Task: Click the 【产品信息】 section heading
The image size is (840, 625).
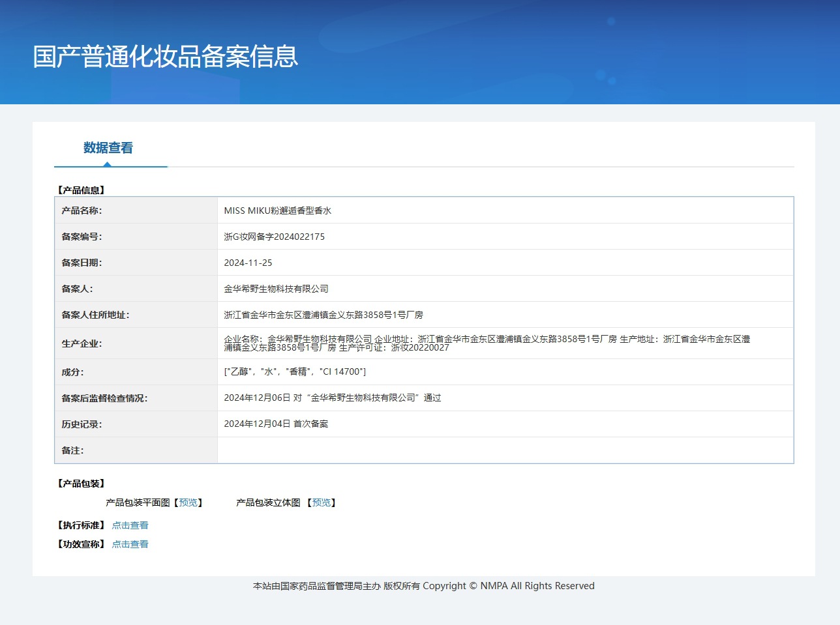Action: pos(82,190)
